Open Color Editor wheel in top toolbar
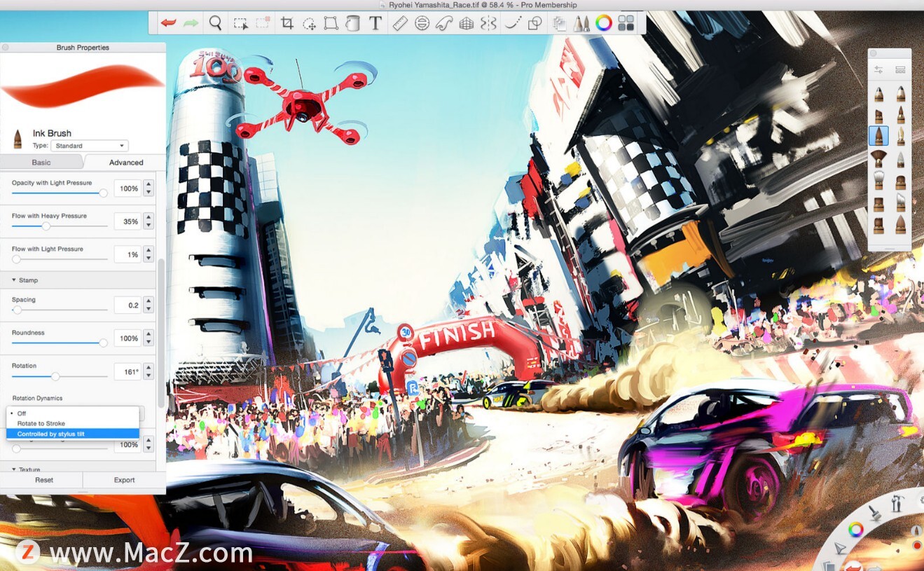Screen dimensions: 924x571 pyautogui.click(x=603, y=23)
